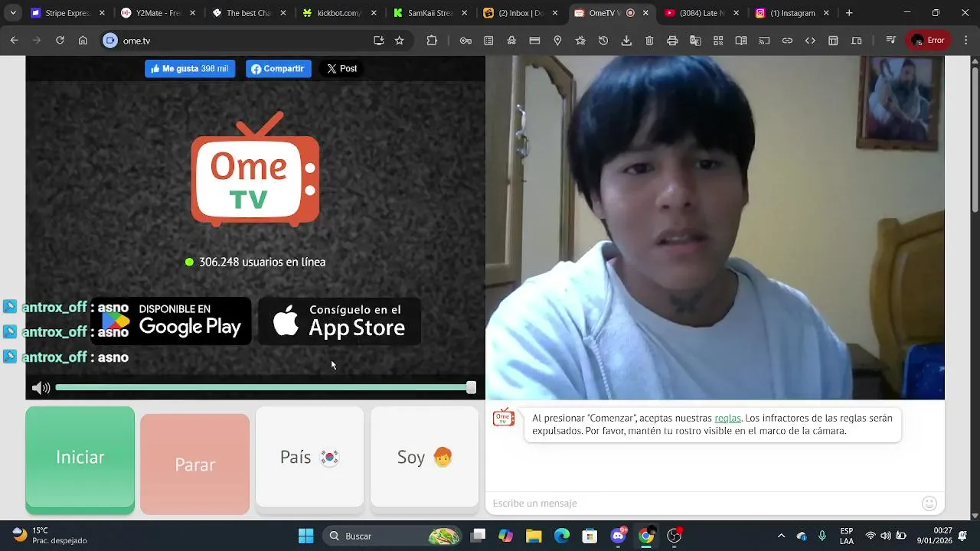The width and height of the screenshot is (980, 551).
Task: Close the OmeTV browser tab
Action: tap(645, 13)
